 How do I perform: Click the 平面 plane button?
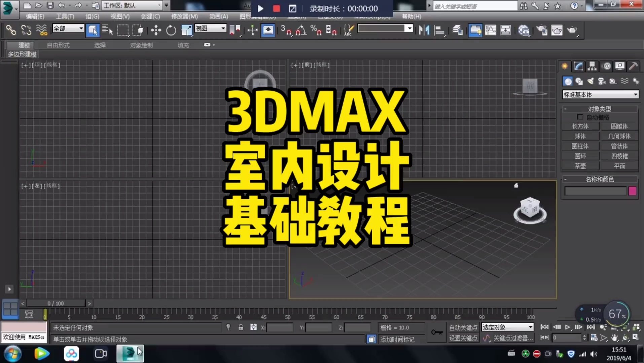619,166
